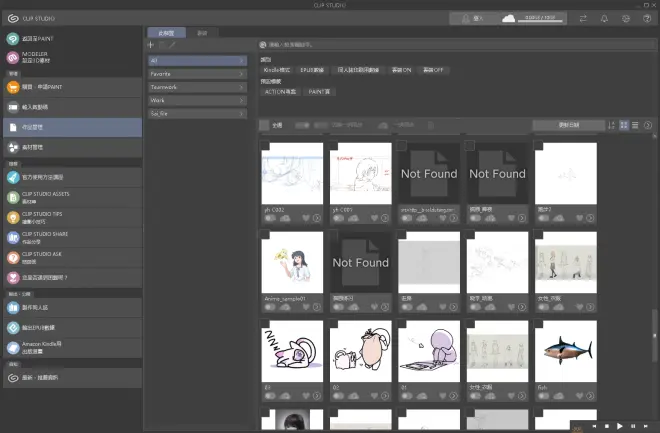The width and height of the screenshot is (660, 433).
Task: Toggle the sort order arrows icon
Action: coord(612,125)
